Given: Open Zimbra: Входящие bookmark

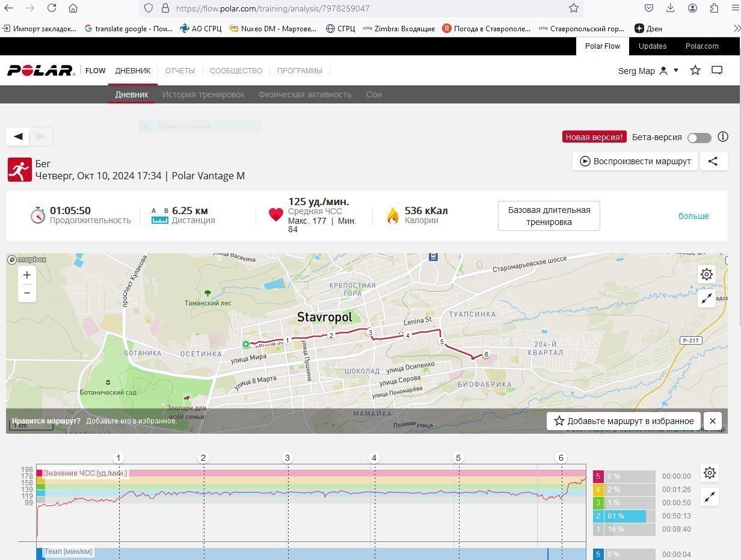Looking at the screenshot, I should coord(399,28).
